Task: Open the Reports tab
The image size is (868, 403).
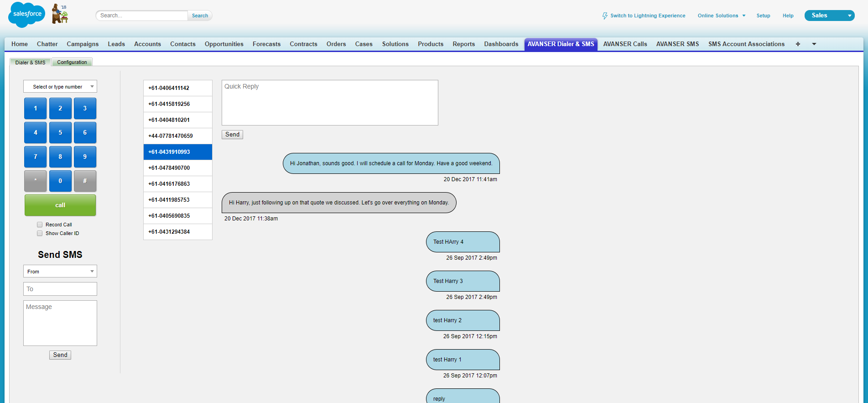Action: (x=464, y=44)
